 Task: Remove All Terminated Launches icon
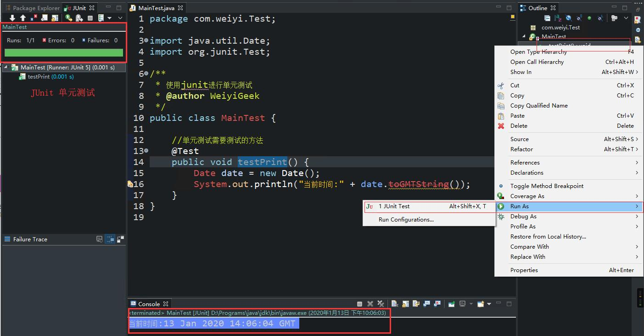(x=381, y=304)
